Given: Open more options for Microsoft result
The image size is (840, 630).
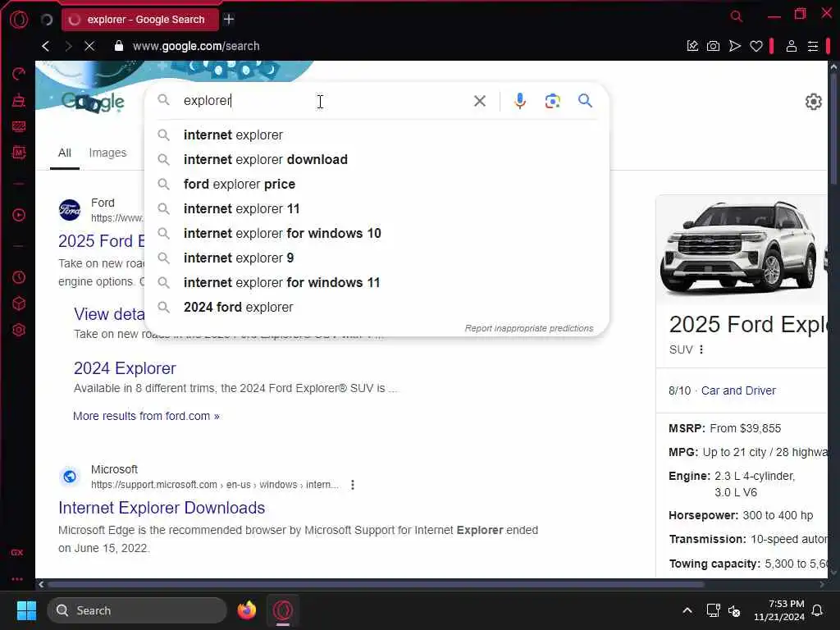Looking at the screenshot, I should pos(353,485).
